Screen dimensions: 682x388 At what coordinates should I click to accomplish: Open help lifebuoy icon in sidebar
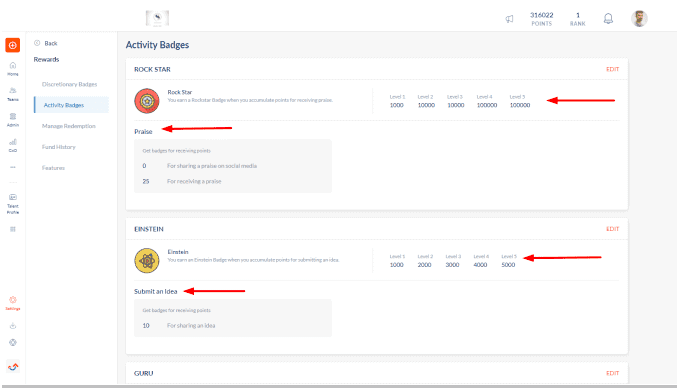tap(13, 342)
